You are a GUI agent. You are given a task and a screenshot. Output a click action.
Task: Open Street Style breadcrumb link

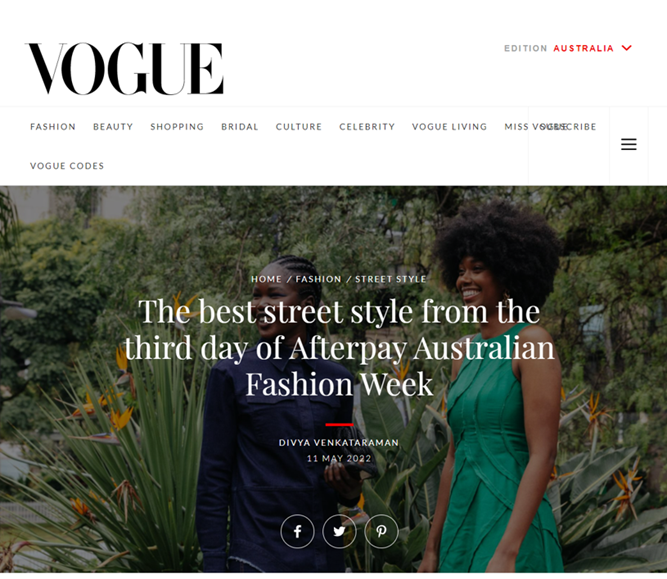click(391, 279)
